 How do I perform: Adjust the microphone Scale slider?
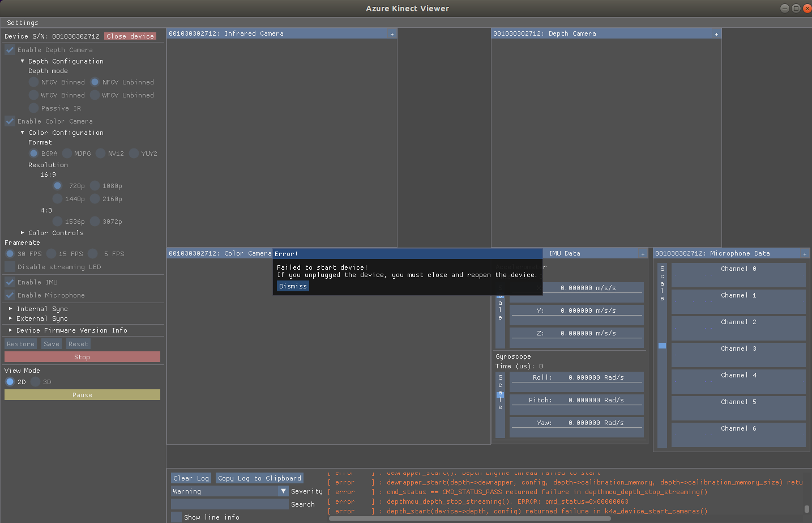point(661,345)
